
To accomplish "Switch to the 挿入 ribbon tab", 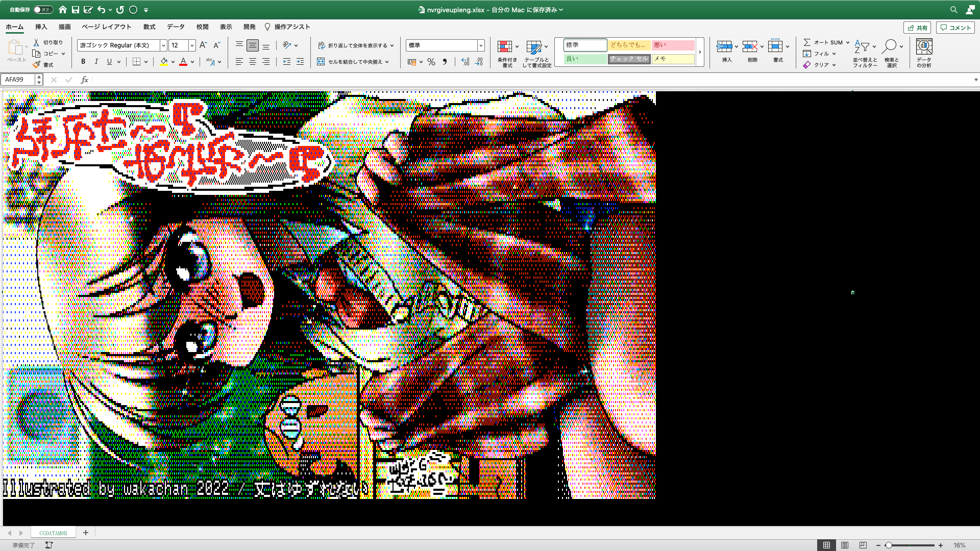I will 41,27.
